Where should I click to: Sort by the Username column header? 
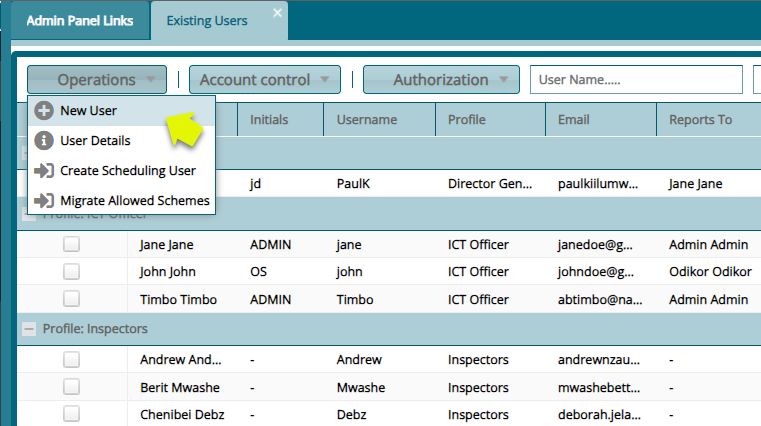click(367, 120)
